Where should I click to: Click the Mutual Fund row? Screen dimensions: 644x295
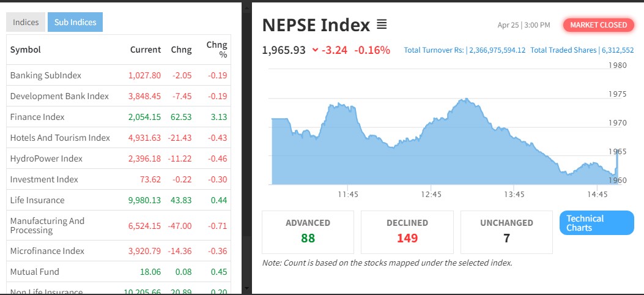(35, 272)
